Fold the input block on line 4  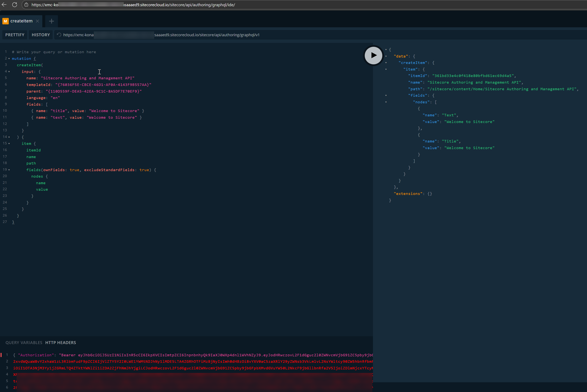(9, 72)
